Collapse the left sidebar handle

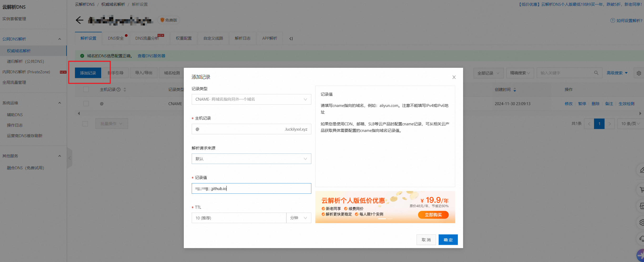click(x=70, y=158)
